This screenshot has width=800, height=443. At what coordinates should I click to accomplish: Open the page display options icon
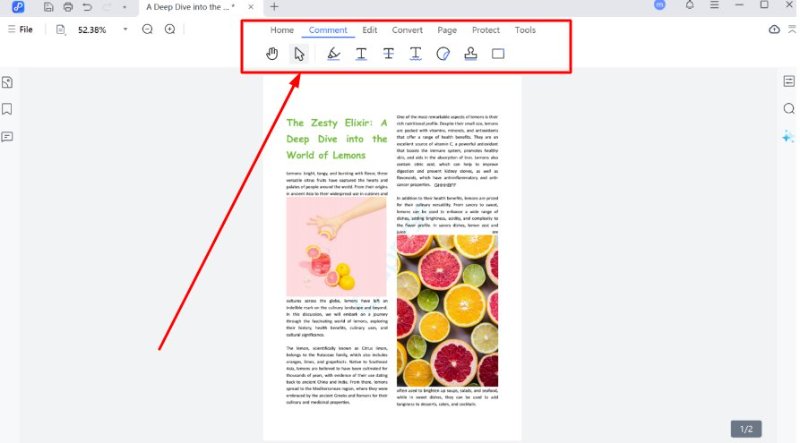(61, 30)
